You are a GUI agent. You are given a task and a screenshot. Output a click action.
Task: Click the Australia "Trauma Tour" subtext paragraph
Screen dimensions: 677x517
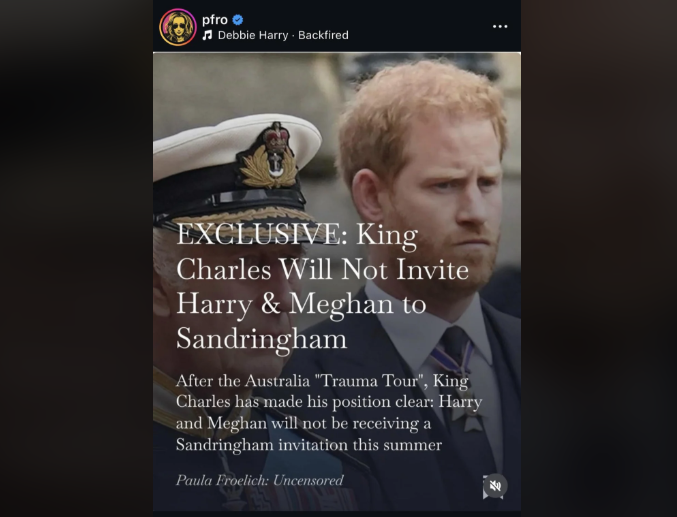pos(328,412)
